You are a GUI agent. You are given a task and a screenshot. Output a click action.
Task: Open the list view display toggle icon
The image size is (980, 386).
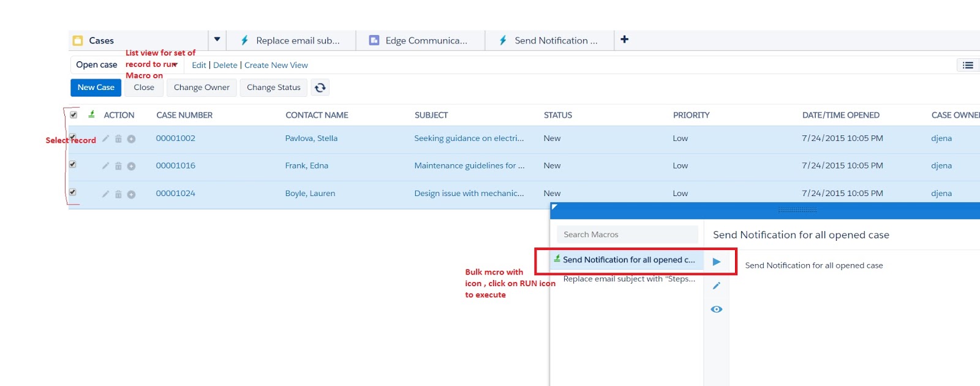coord(968,65)
